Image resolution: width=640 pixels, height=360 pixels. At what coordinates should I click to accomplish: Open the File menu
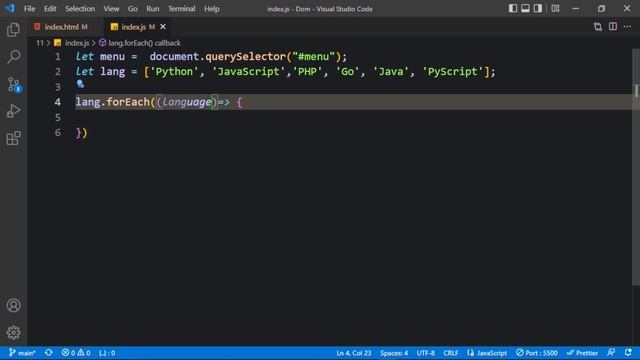(29, 9)
